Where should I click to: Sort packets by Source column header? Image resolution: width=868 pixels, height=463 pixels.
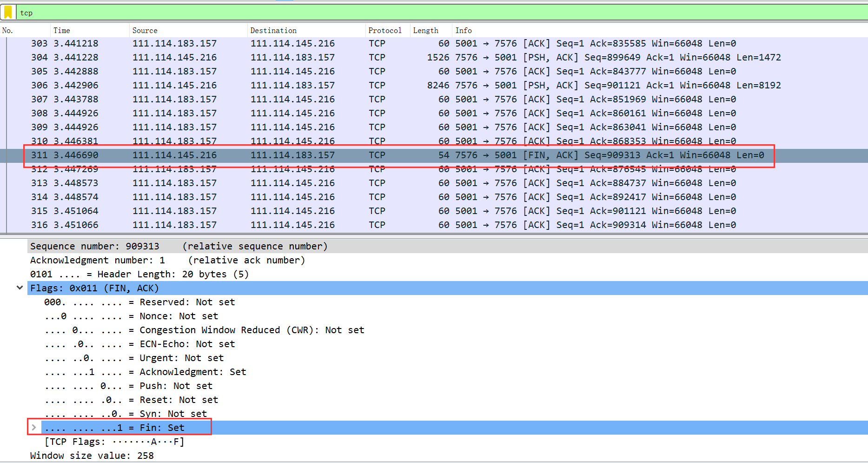(145, 31)
